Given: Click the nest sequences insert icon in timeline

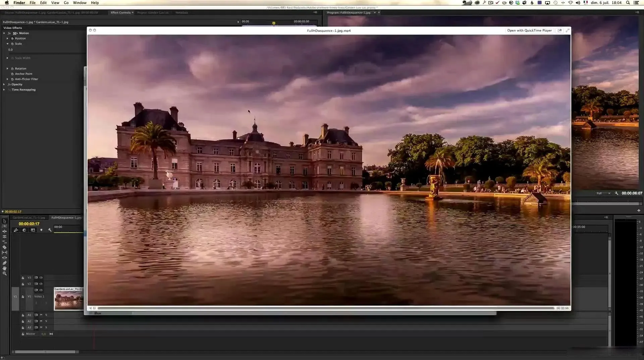Looking at the screenshot, I should tap(16, 230).
